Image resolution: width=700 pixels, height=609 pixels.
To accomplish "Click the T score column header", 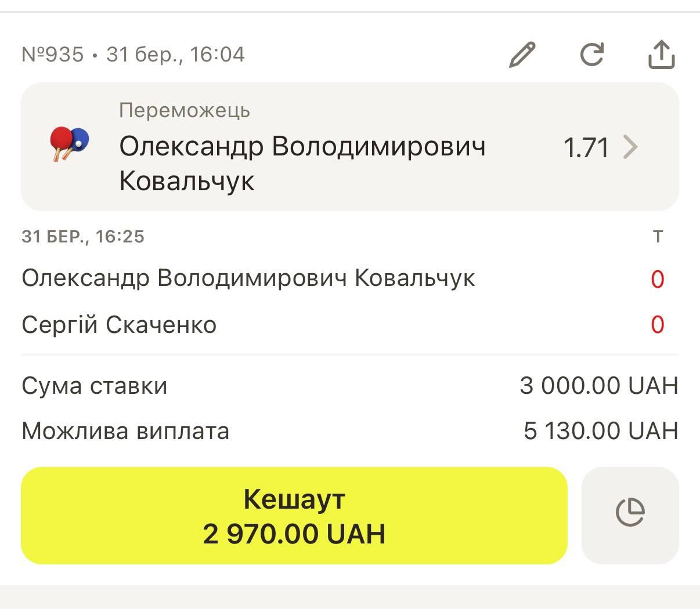I will click(658, 237).
